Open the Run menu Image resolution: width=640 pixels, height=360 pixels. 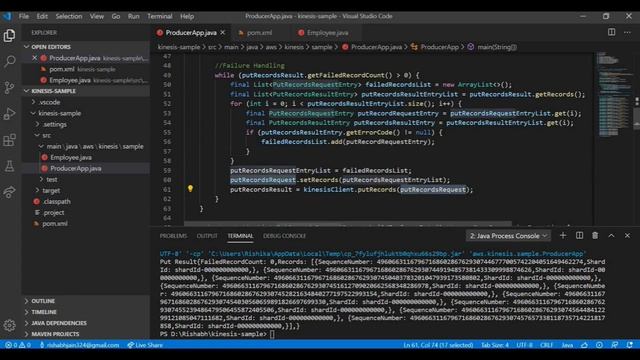[133, 16]
